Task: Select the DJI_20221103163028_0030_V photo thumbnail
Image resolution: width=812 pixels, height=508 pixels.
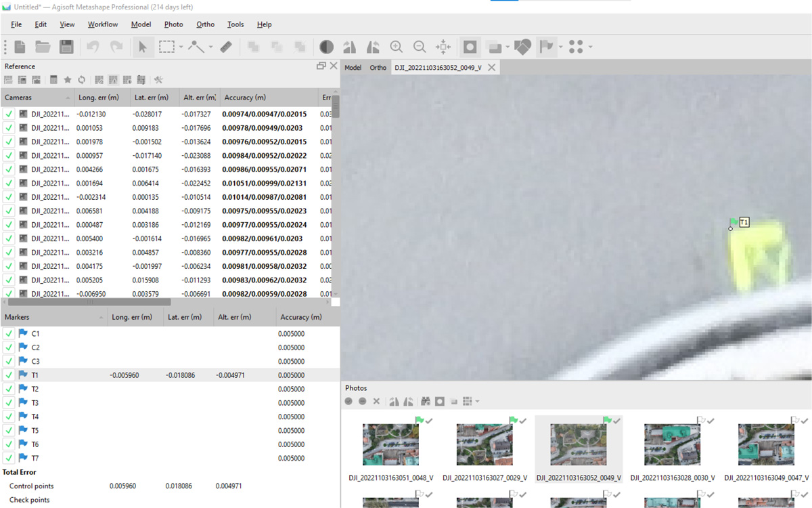Action: [x=672, y=444]
